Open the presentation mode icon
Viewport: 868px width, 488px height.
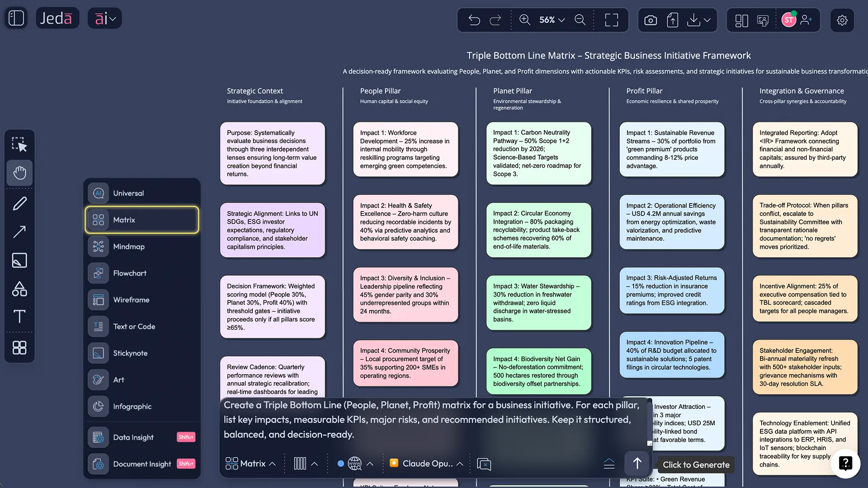(x=763, y=20)
